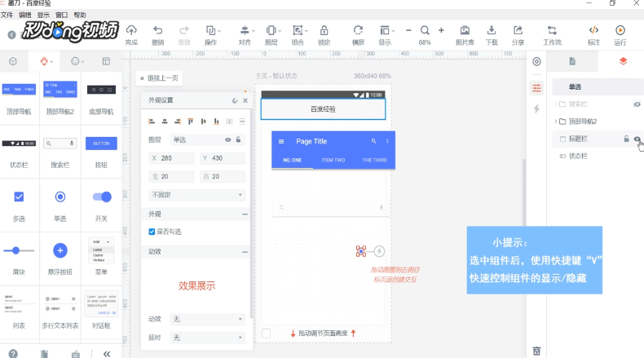Image resolution: width=644 pixels, height=358 pixels.
Task: Open the 标注 code annotation icon
Action: [x=593, y=30]
